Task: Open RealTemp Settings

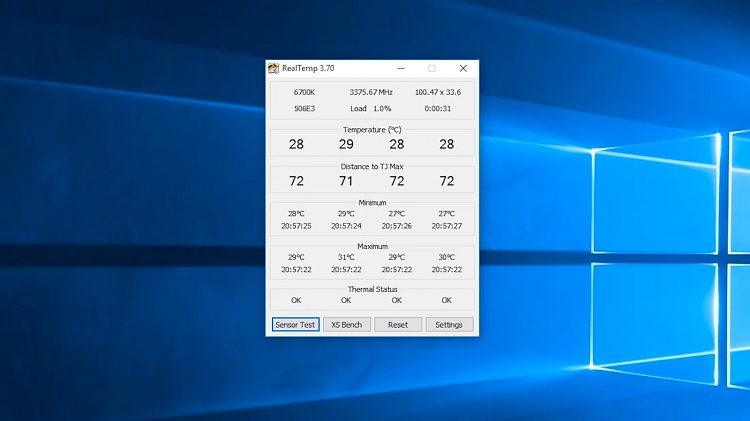Action: click(449, 324)
